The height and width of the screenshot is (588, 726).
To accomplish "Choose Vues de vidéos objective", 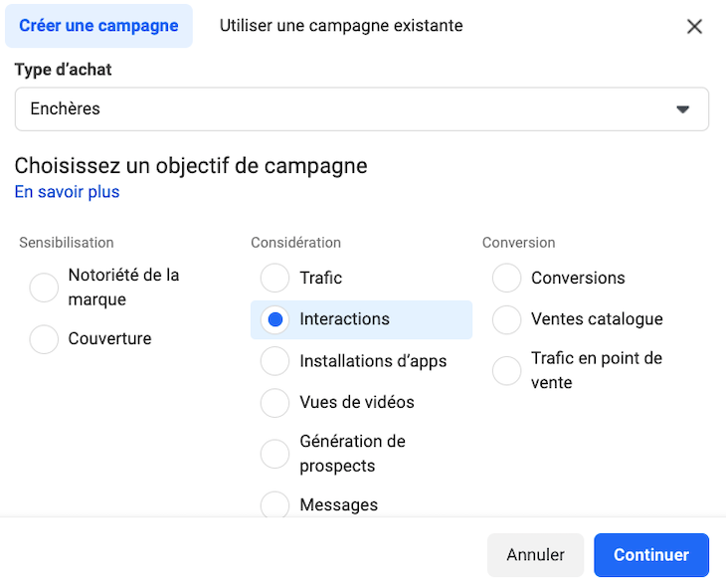I will pyautogui.click(x=275, y=403).
